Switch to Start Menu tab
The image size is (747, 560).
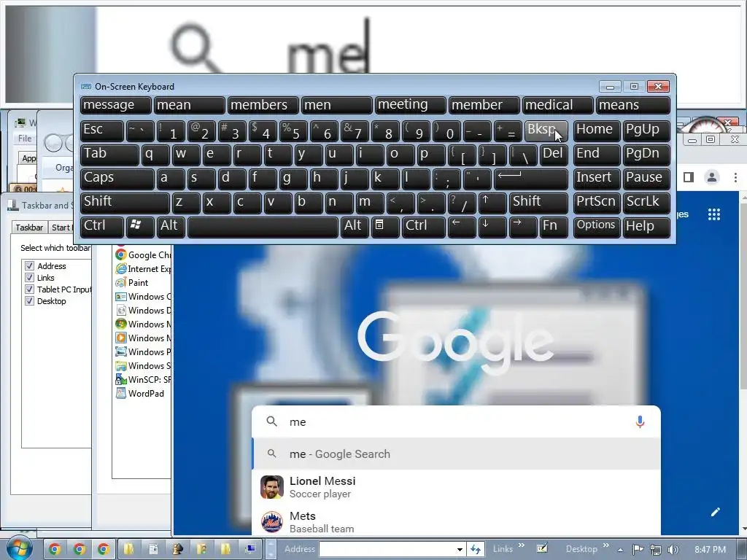[62, 227]
